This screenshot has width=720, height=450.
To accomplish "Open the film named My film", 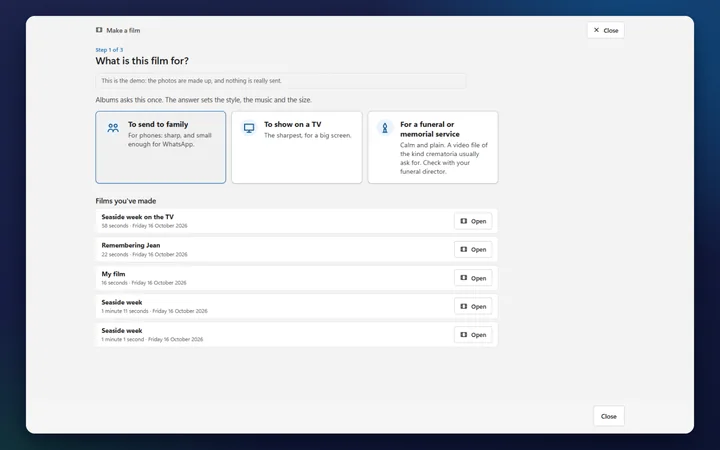I will [473, 278].
